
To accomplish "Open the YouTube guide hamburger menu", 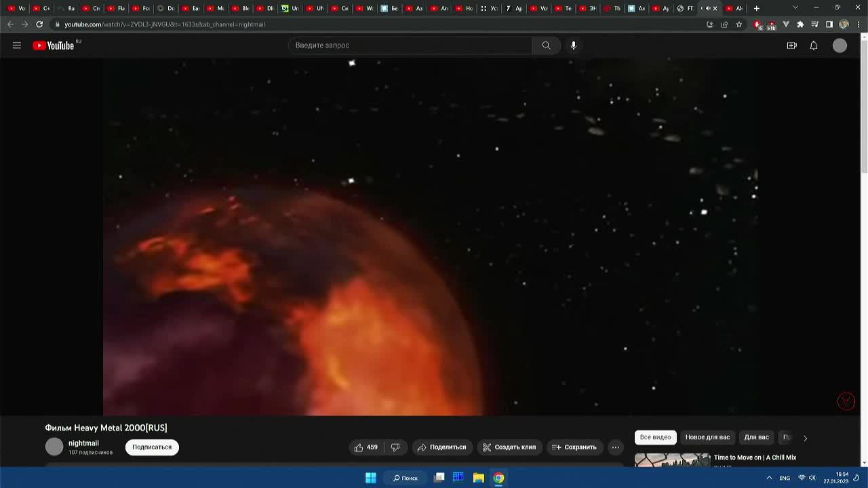I will (17, 45).
